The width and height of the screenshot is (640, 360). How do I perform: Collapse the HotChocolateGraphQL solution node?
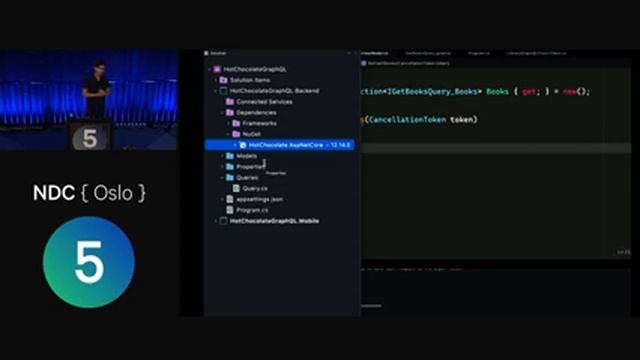pos(210,69)
